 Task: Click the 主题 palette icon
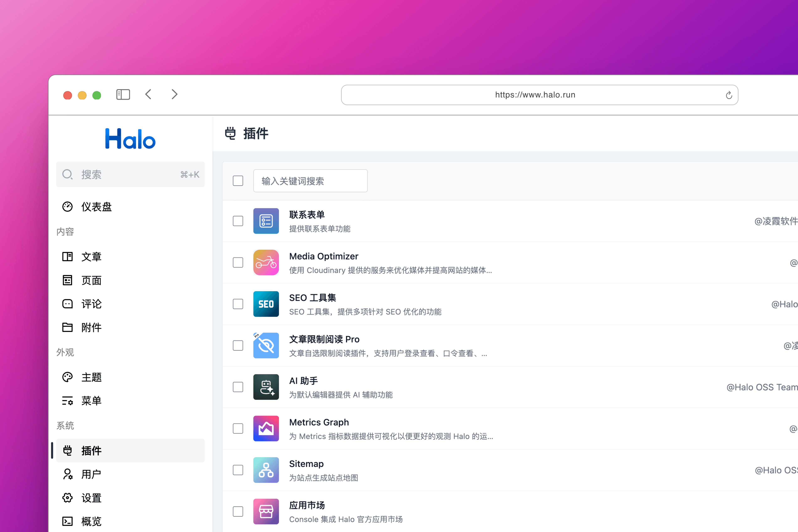coord(68,377)
